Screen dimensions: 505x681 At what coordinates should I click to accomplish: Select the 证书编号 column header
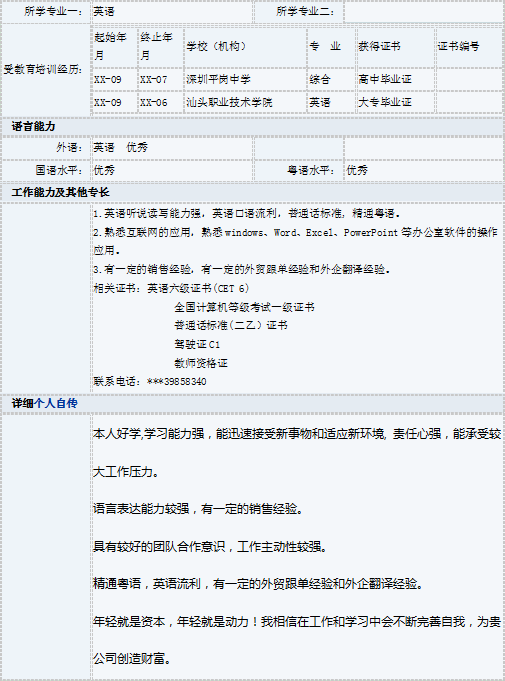(x=469, y=46)
